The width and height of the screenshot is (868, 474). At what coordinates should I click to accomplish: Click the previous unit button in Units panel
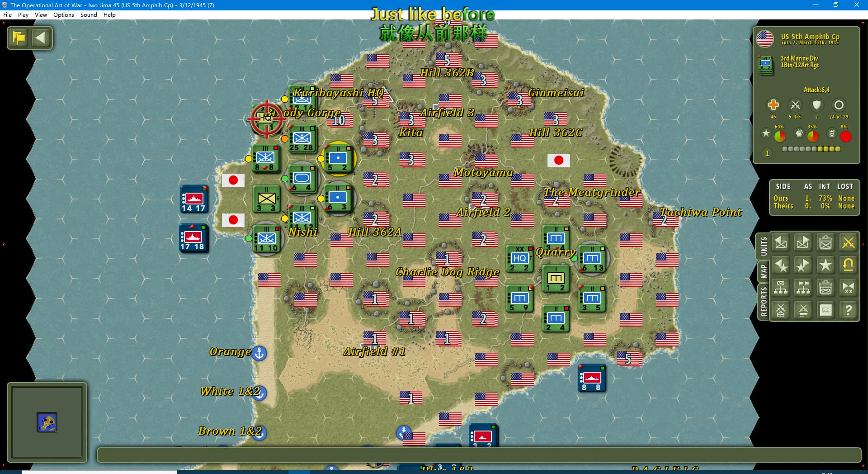click(781, 243)
